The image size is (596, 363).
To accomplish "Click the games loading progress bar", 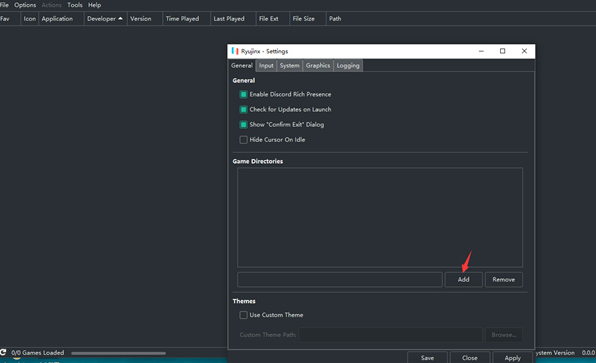I will tap(118, 353).
